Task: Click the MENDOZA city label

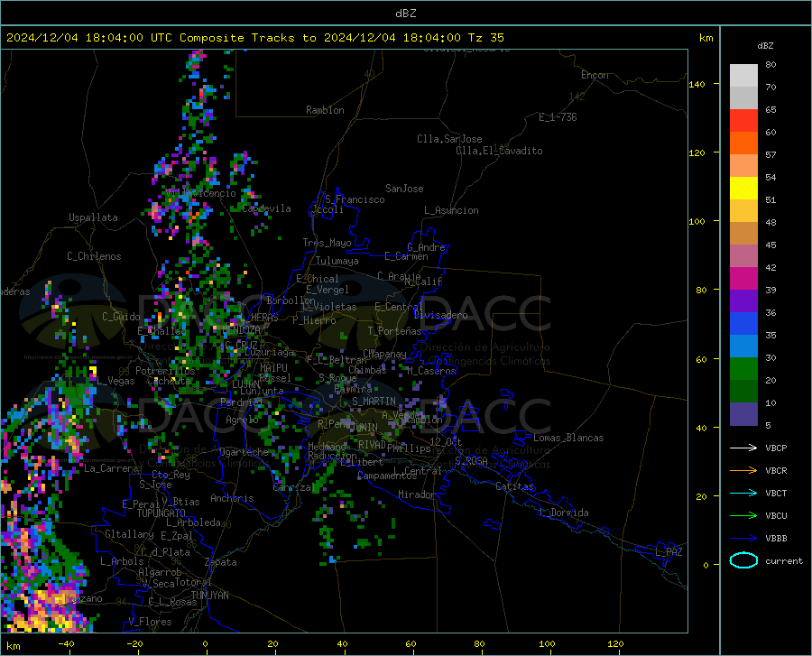Action: (241, 330)
